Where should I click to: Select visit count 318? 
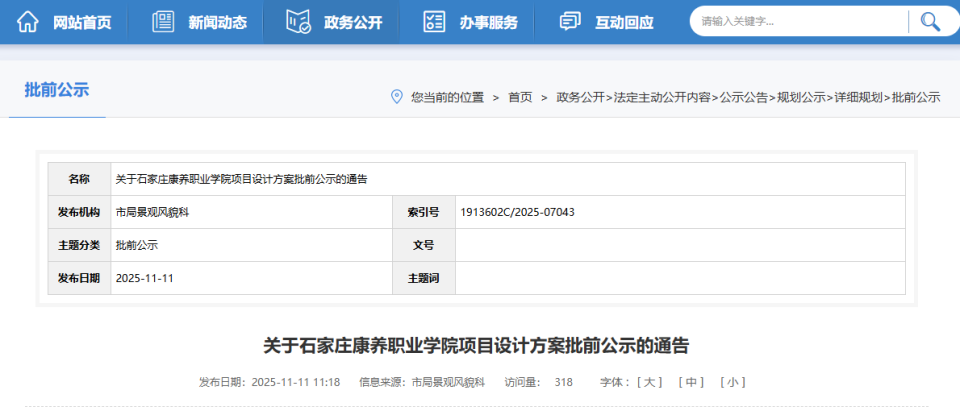[563, 383]
